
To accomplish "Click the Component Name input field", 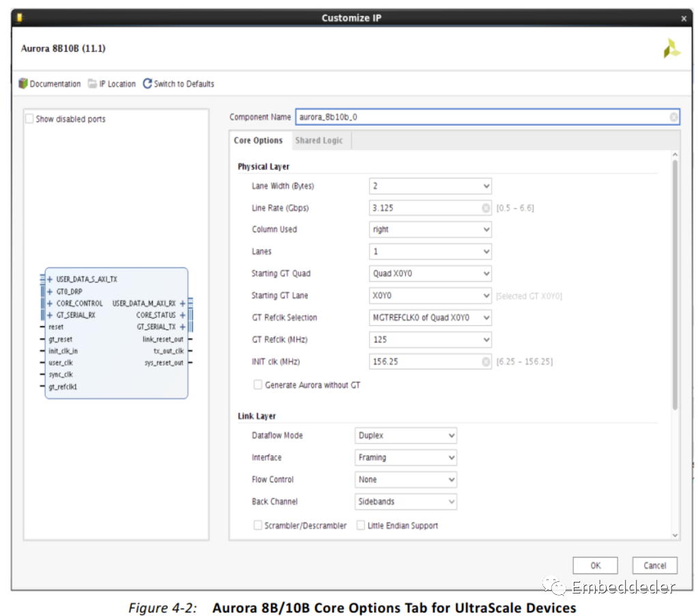I will tap(487, 117).
